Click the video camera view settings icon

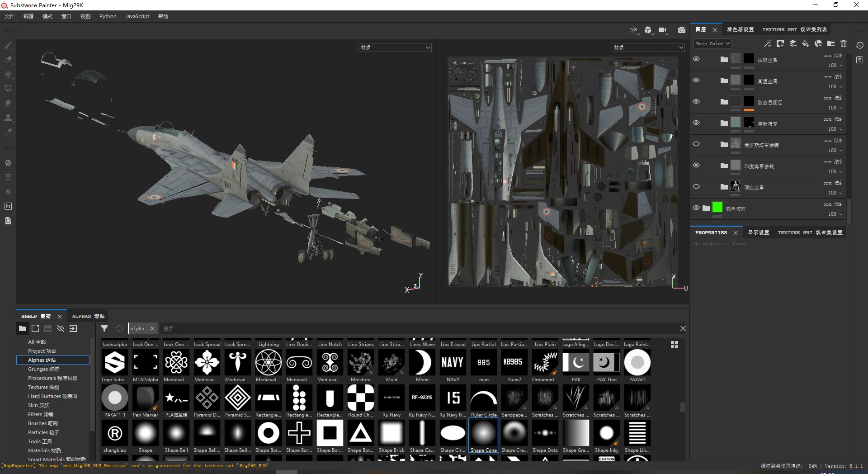coord(663,30)
